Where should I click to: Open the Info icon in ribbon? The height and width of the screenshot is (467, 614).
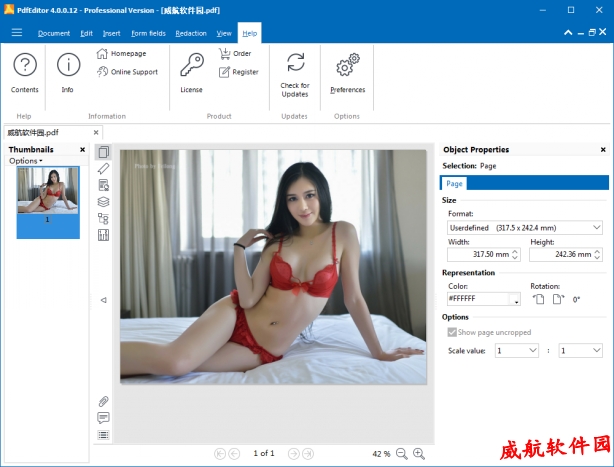click(x=68, y=66)
